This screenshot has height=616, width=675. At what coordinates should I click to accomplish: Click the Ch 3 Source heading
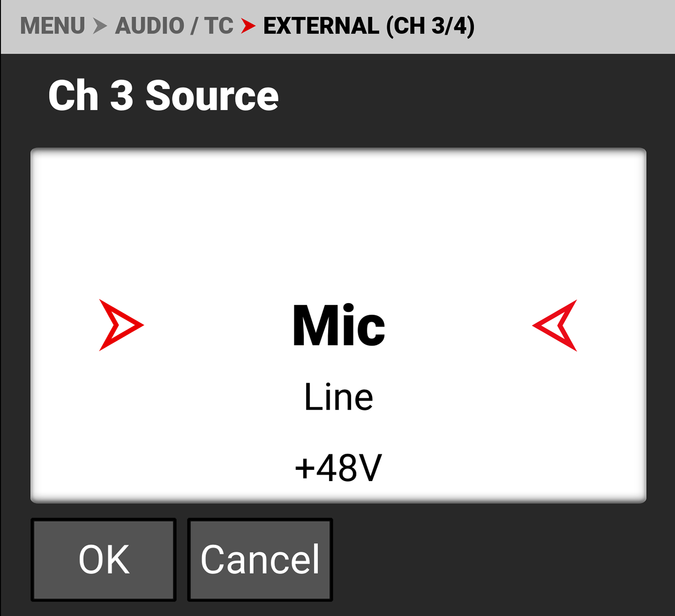pos(163,95)
